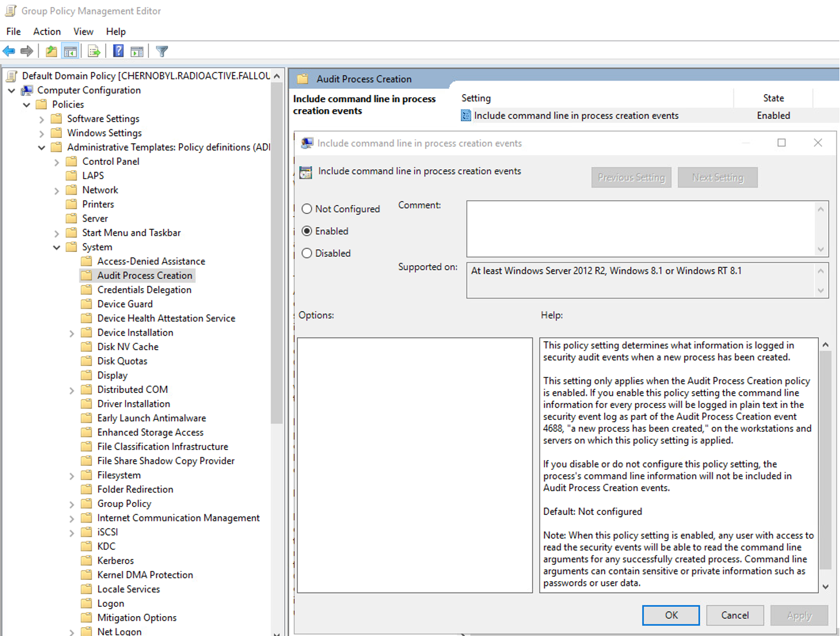
Task: Click the Cancel button
Action: [734, 615]
